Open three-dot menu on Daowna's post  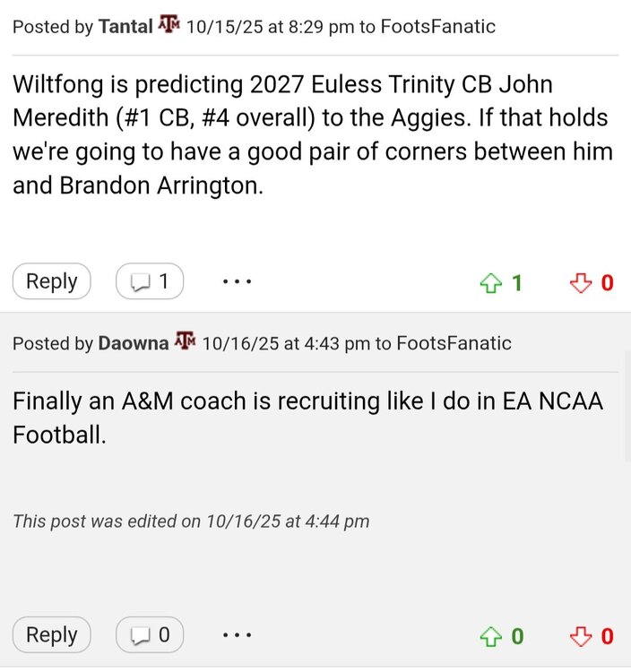click(237, 635)
